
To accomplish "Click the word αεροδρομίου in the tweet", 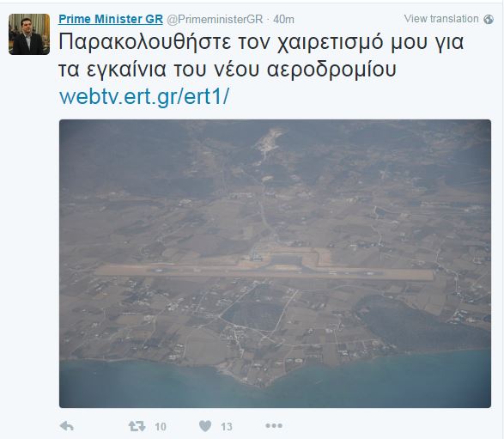I will [x=331, y=70].
